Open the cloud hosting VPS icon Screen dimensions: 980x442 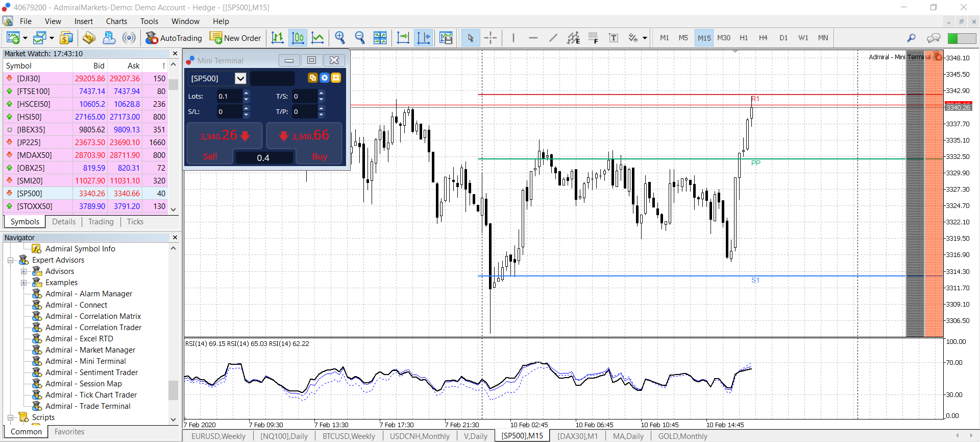coord(109,38)
